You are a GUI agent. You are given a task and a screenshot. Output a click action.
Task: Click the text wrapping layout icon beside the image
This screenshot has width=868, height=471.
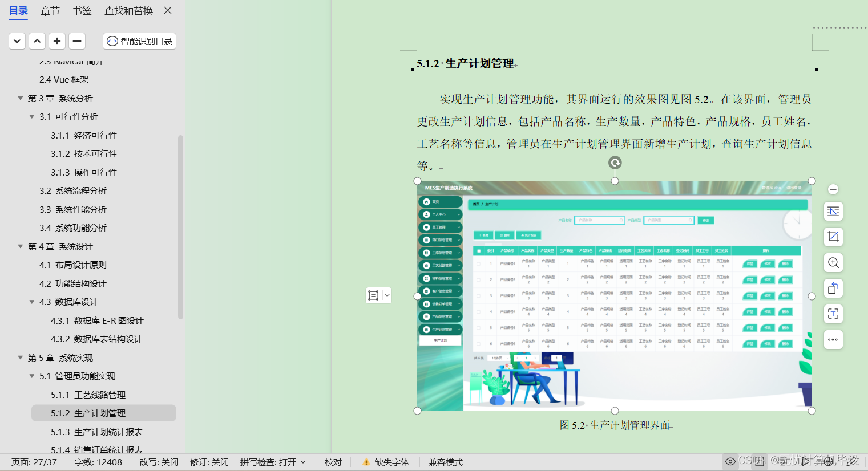833,211
